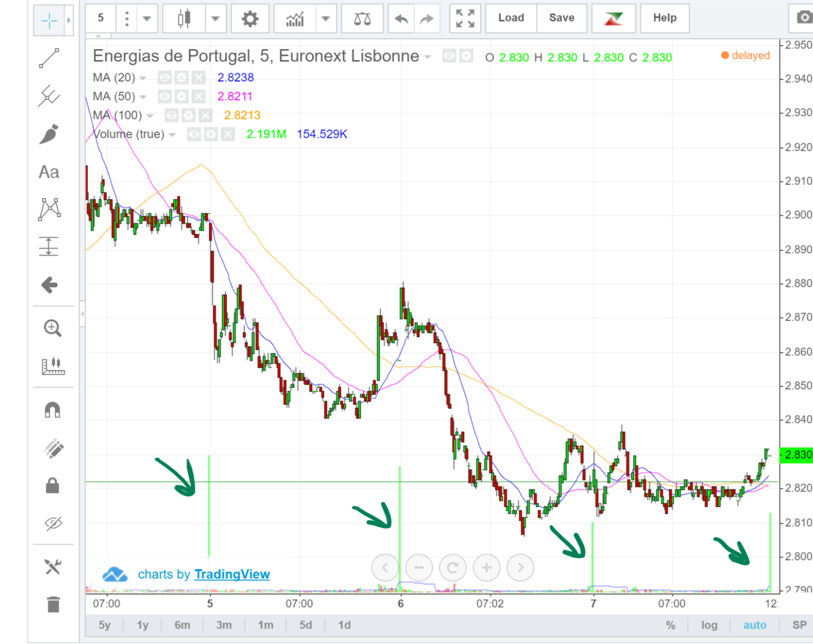Open chart settings gear in top toolbar
The height and width of the screenshot is (644, 813).
point(250,19)
